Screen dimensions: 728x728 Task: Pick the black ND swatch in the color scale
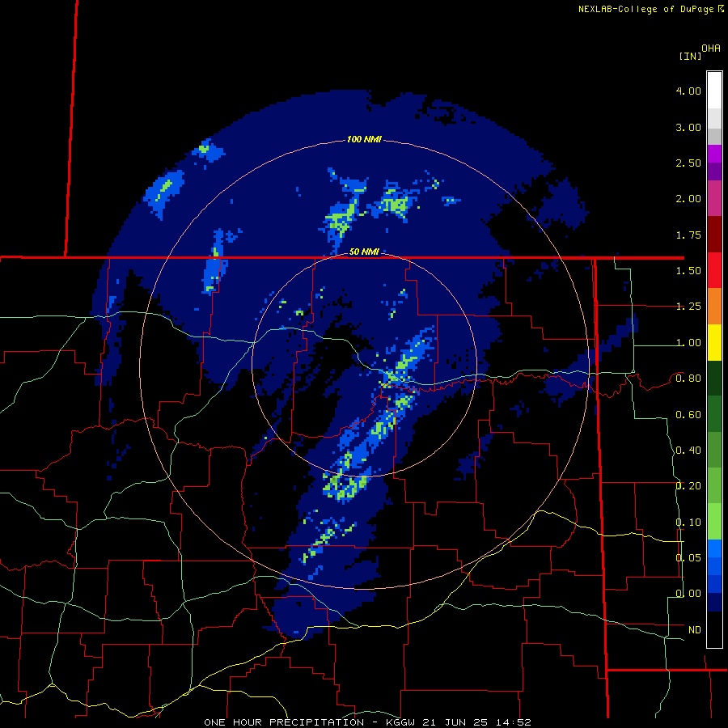[x=714, y=629]
